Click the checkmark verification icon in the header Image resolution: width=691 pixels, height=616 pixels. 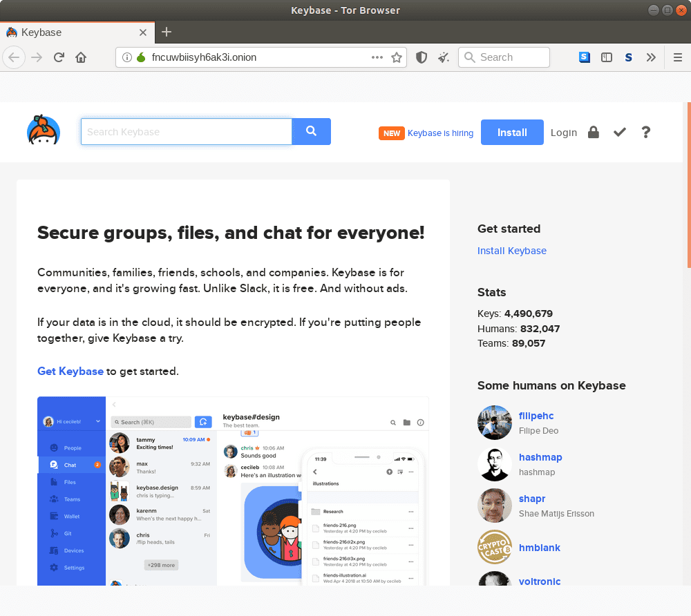[619, 132]
